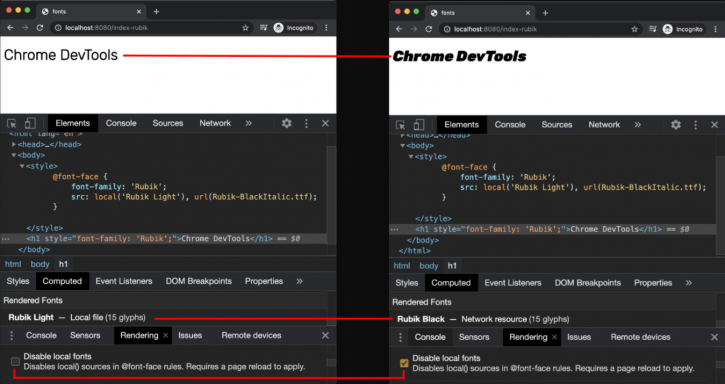Screen dimensions: 725x384
Task: Collapse body node in right Elements tree
Action: (x=403, y=146)
